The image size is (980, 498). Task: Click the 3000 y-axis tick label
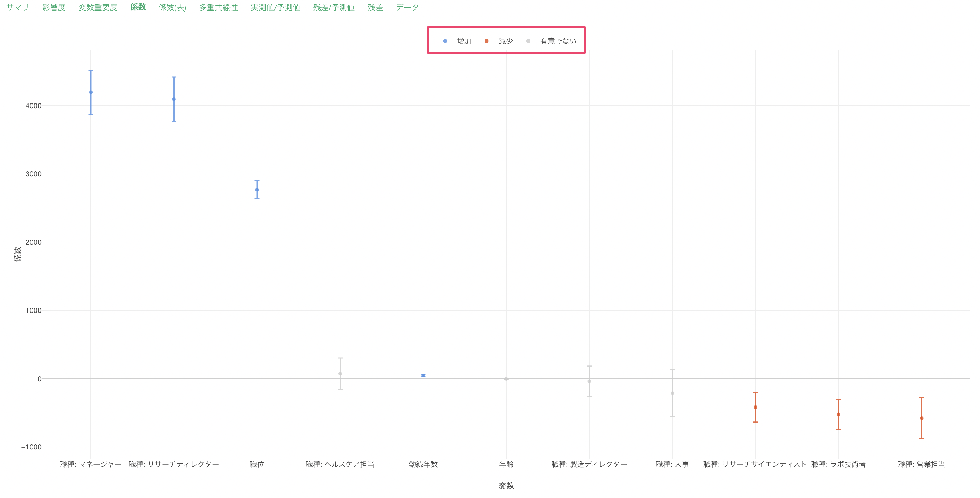coord(33,174)
